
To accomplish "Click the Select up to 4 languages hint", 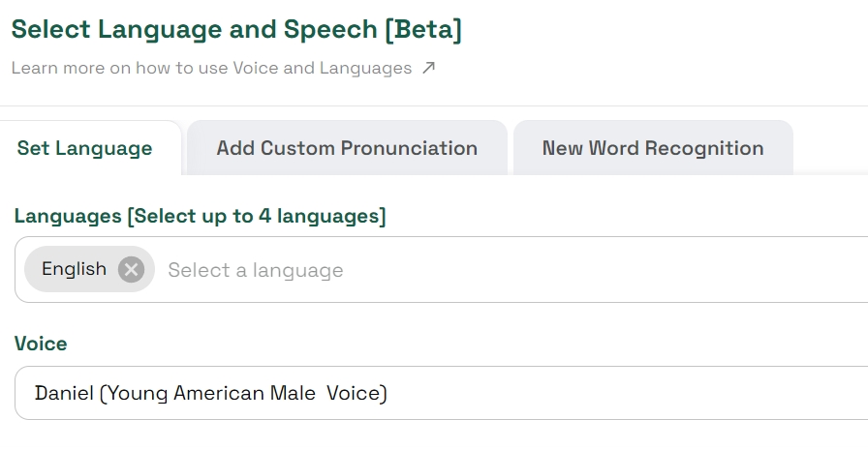I will [257, 216].
